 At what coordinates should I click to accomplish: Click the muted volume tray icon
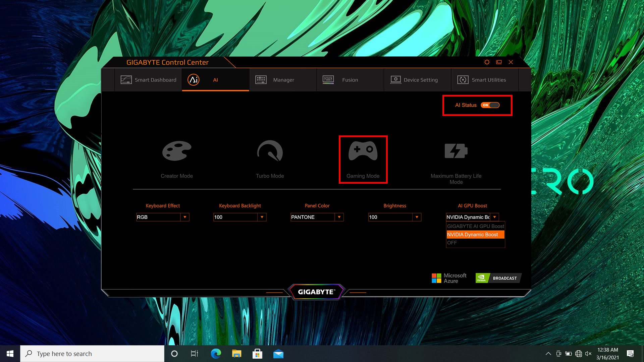588,354
